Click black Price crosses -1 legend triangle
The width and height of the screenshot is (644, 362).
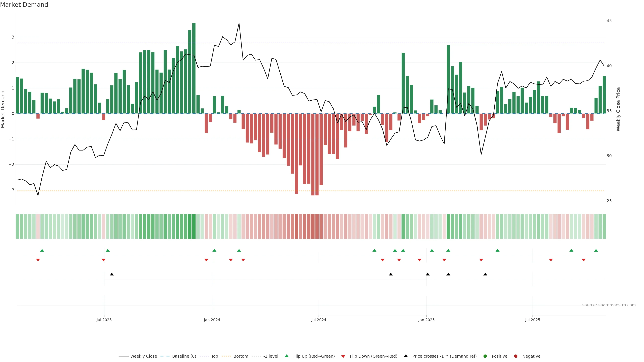(406, 356)
